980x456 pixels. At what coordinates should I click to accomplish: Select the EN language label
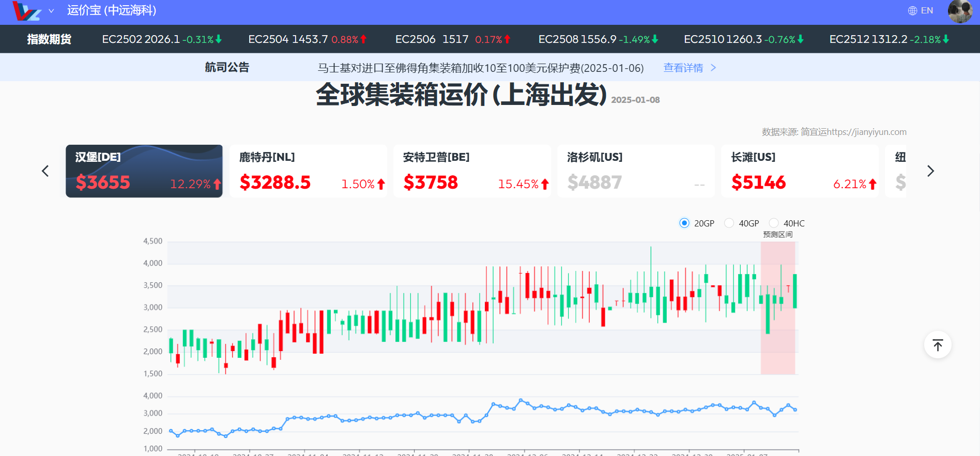pos(927,11)
